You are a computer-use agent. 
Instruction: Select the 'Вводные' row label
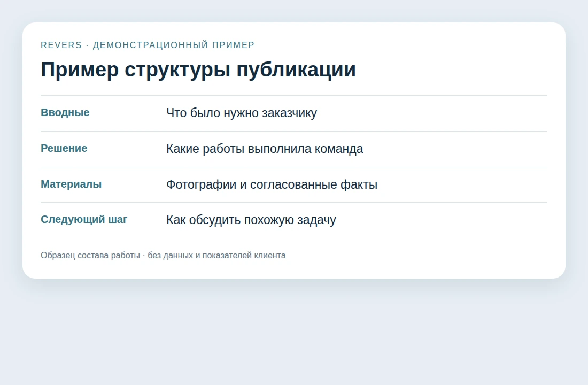pyautogui.click(x=65, y=113)
